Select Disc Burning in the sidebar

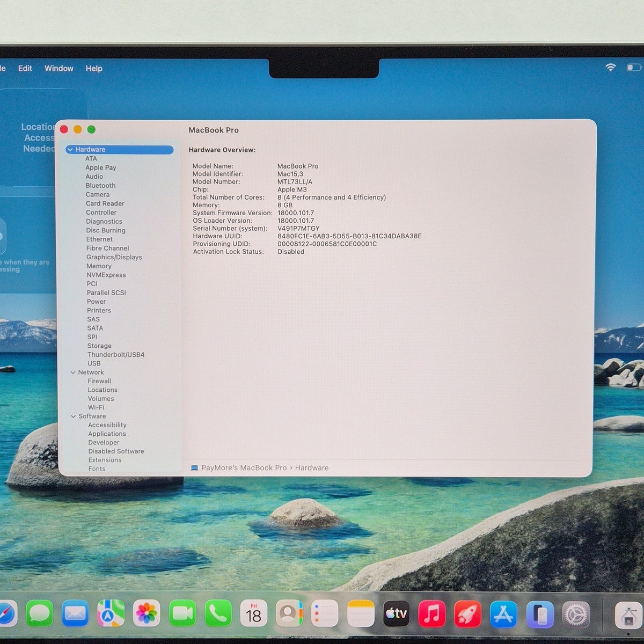pos(106,230)
